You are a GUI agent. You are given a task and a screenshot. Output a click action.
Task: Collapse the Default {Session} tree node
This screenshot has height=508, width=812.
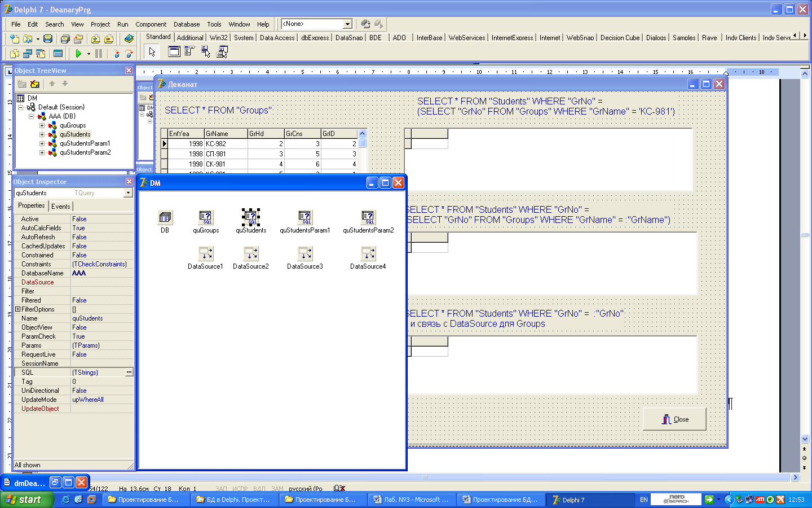(x=20, y=107)
